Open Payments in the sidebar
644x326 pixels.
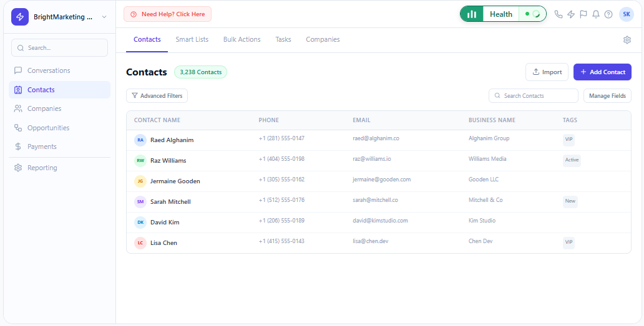(x=59, y=146)
